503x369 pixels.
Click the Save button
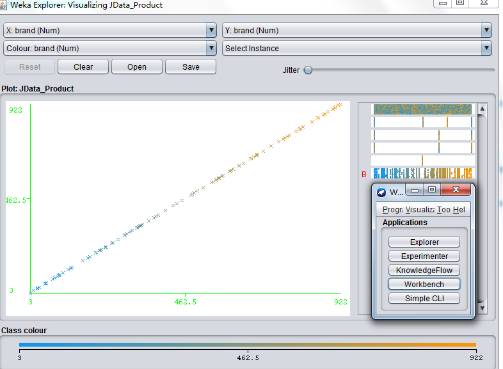tap(191, 67)
